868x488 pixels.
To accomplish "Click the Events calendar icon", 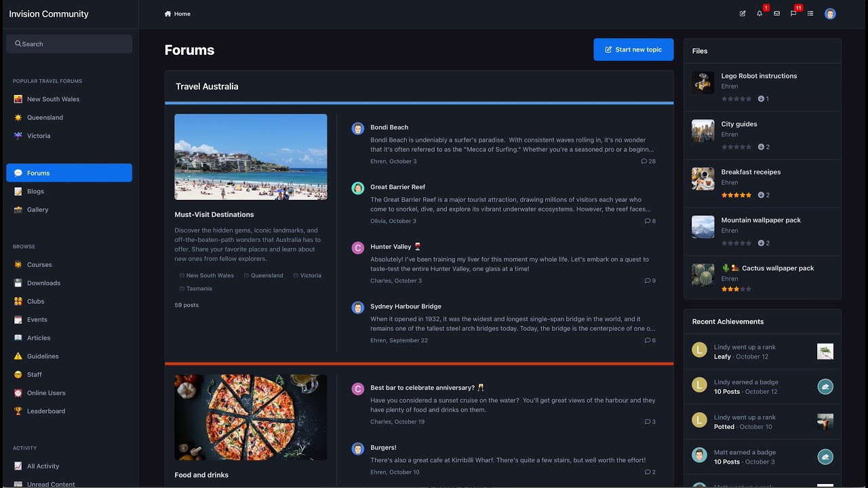I will [18, 319].
